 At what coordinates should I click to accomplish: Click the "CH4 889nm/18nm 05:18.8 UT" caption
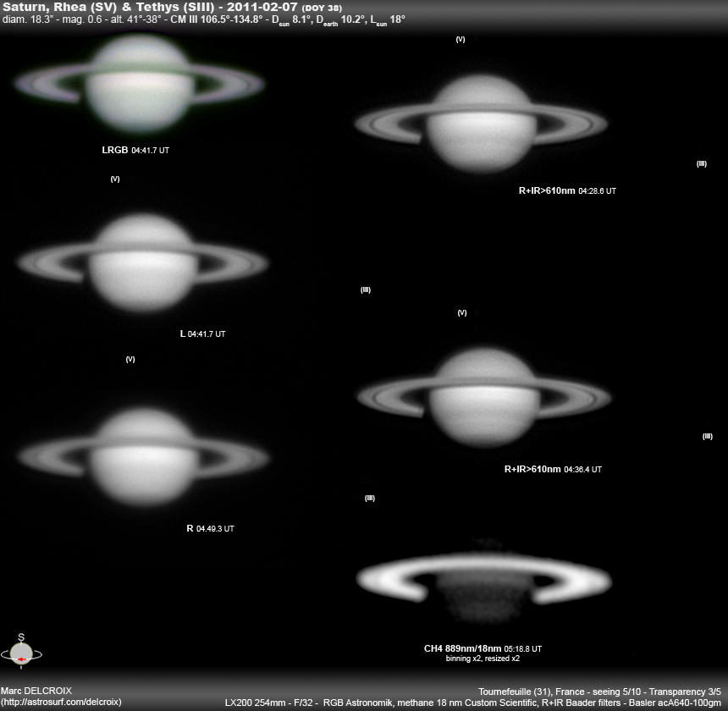(x=483, y=648)
